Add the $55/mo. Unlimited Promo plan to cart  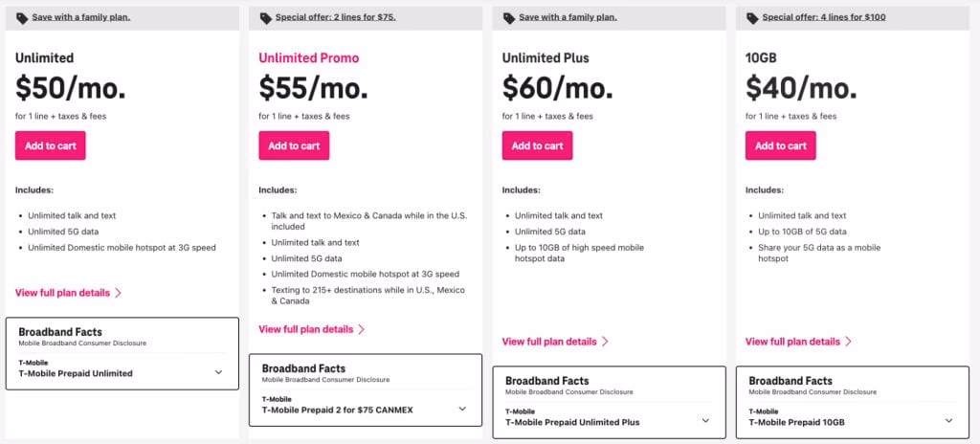[294, 145]
